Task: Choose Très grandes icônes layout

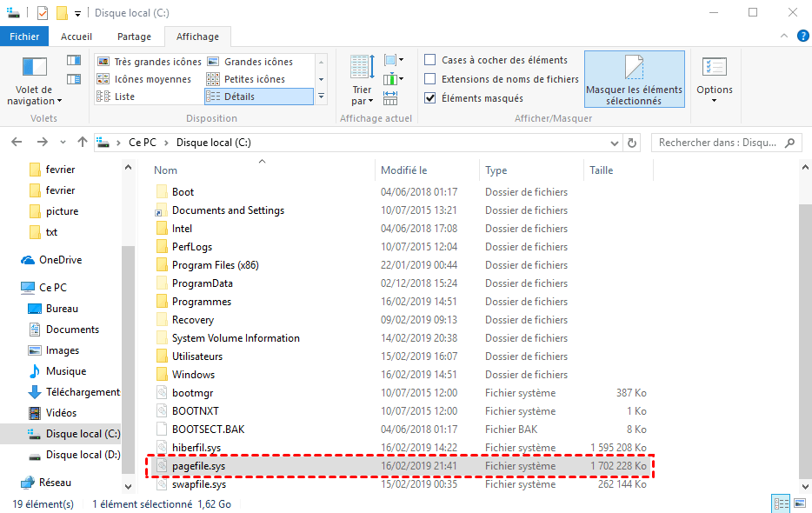Action: (150, 62)
